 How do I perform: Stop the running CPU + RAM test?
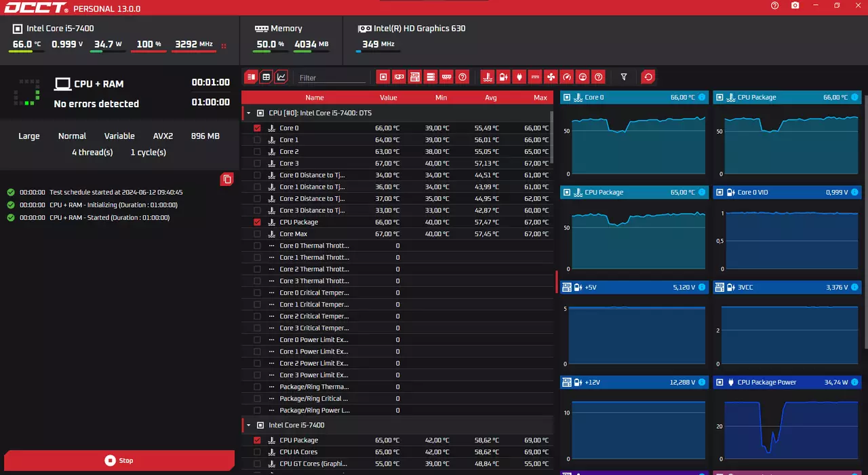pyautogui.click(x=119, y=461)
